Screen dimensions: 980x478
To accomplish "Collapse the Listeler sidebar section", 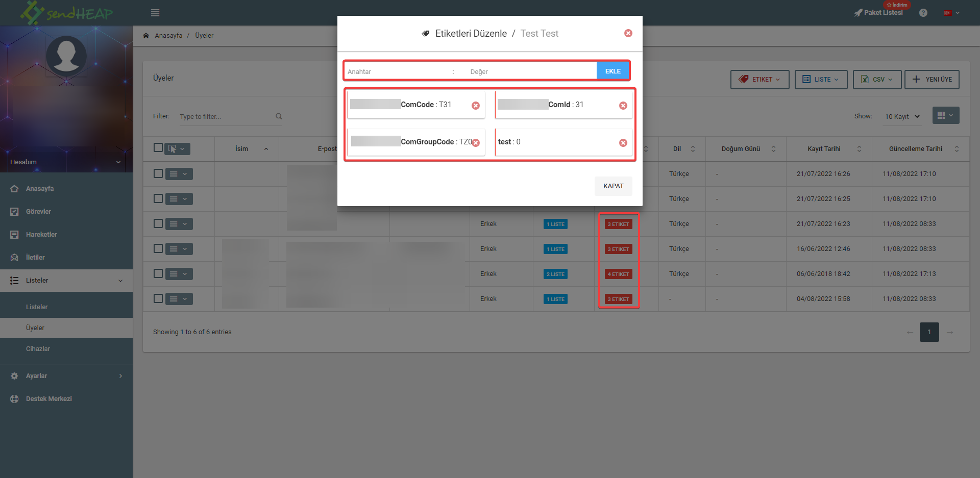I will click(x=66, y=281).
